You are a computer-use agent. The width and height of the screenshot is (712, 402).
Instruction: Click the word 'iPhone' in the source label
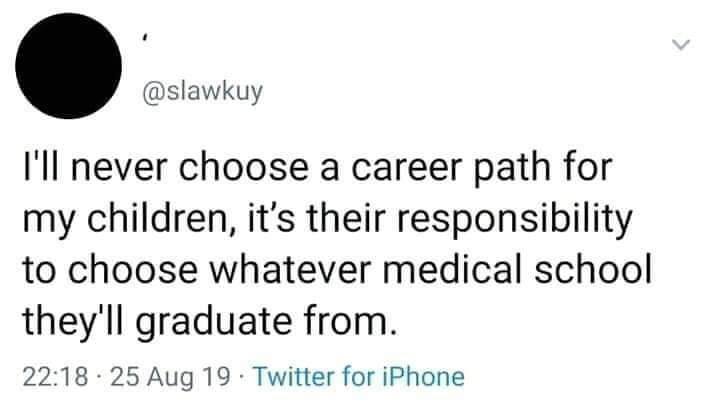(422, 377)
